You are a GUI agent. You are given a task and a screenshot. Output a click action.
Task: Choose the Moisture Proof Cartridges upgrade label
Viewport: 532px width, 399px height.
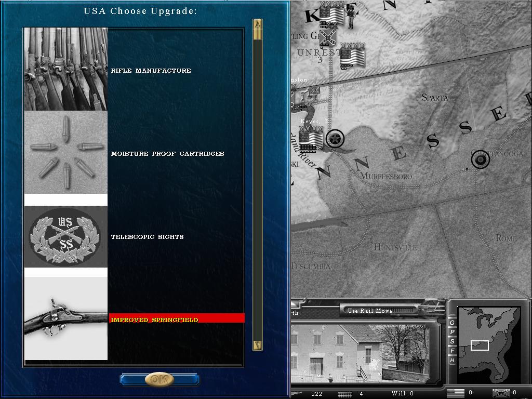tap(168, 154)
